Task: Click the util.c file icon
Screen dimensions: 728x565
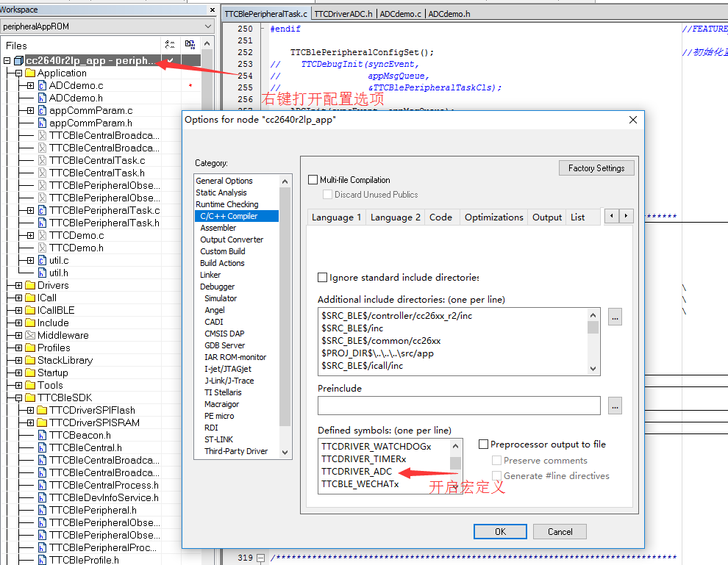Action: coord(42,261)
